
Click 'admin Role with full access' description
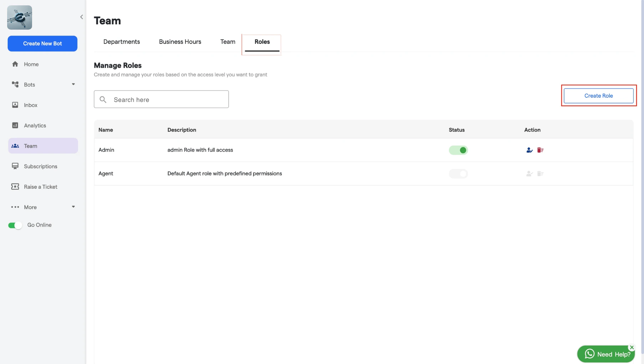pos(200,150)
